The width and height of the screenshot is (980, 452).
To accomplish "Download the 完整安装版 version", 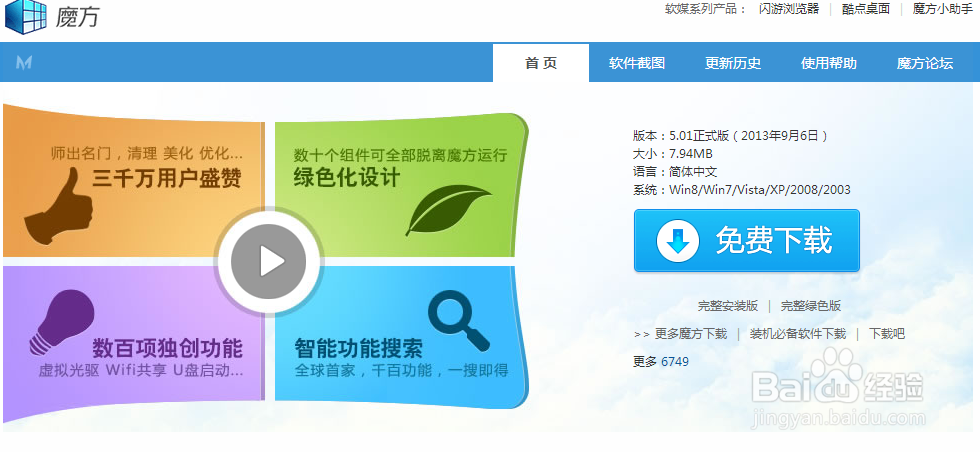I will (x=728, y=306).
